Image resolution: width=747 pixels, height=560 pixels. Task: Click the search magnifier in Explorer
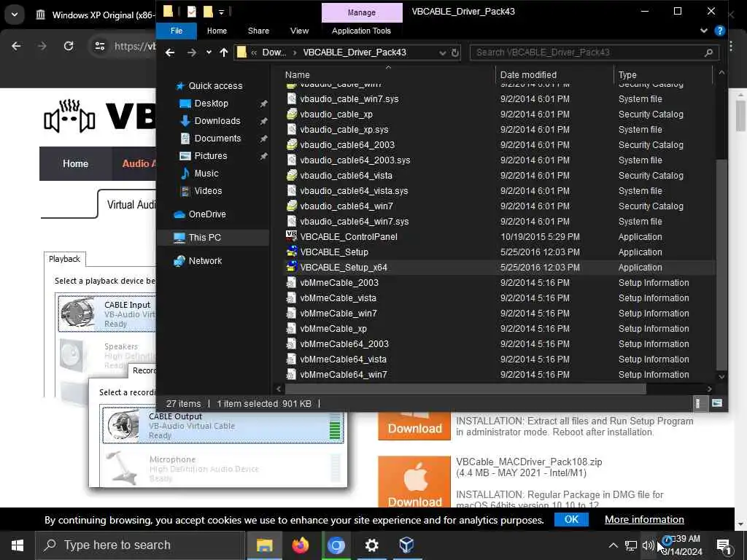[708, 52]
